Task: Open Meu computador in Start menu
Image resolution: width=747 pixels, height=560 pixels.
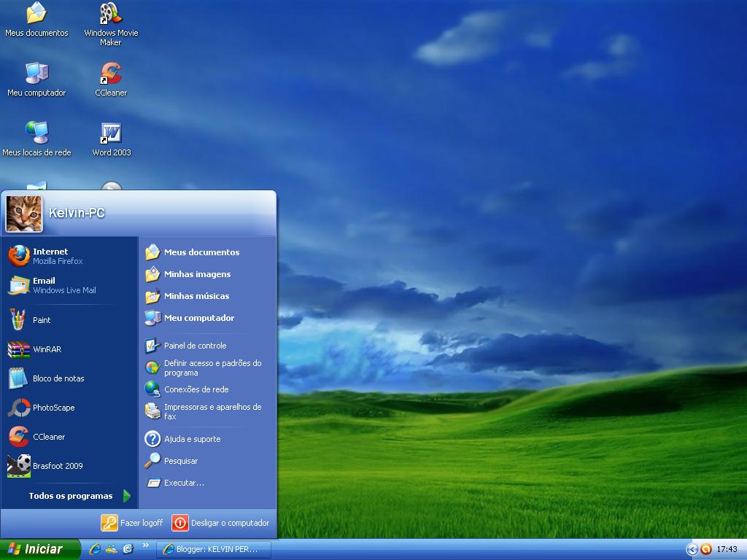Action: [x=208, y=318]
